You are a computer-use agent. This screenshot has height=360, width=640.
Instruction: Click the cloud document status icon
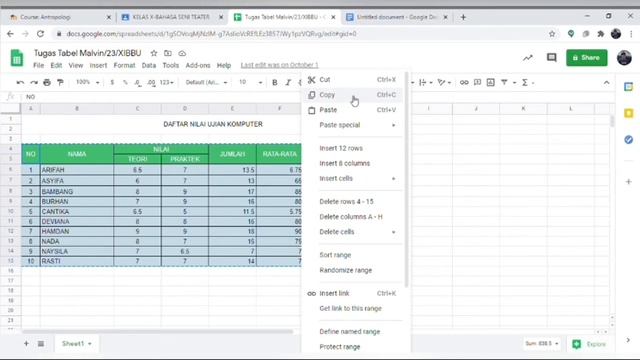[x=182, y=53]
